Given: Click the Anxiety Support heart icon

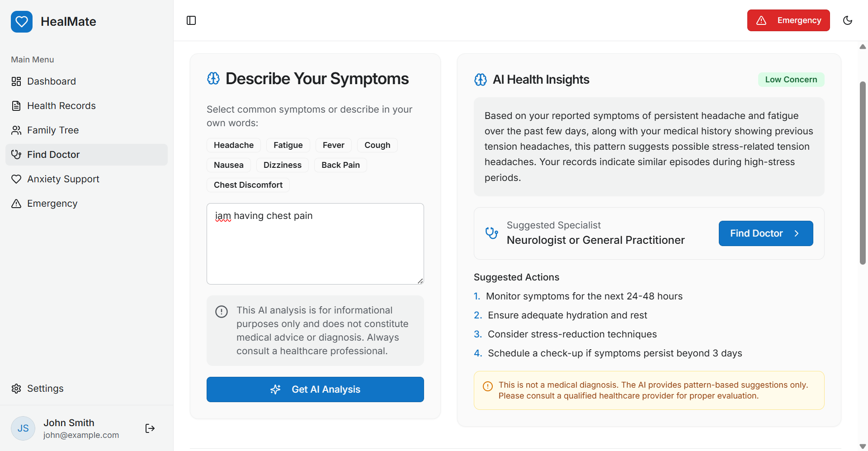Looking at the screenshot, I should [x=16, y=179].
